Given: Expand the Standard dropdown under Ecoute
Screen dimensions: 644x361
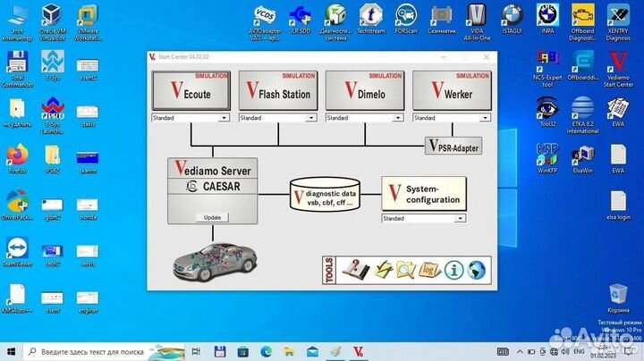Looking at the screenshot, I should (x=225, y=118).
